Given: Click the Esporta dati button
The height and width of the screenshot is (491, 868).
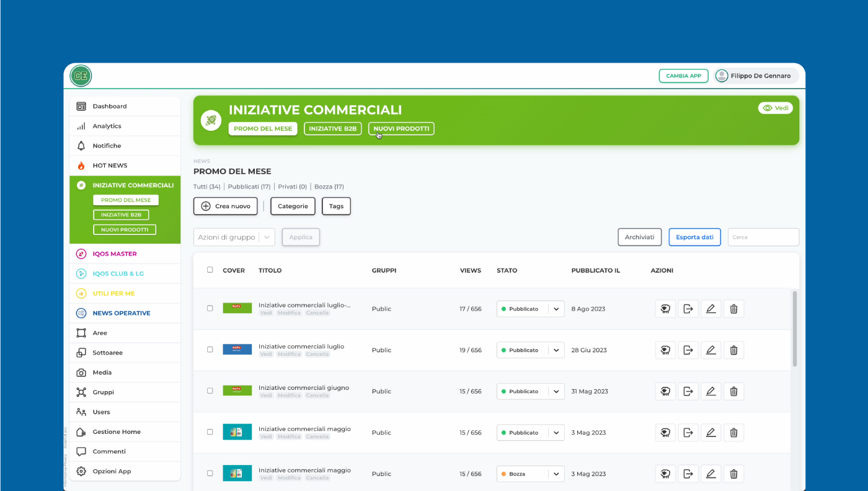Looking at the screenshot, I should click(694, 237).
